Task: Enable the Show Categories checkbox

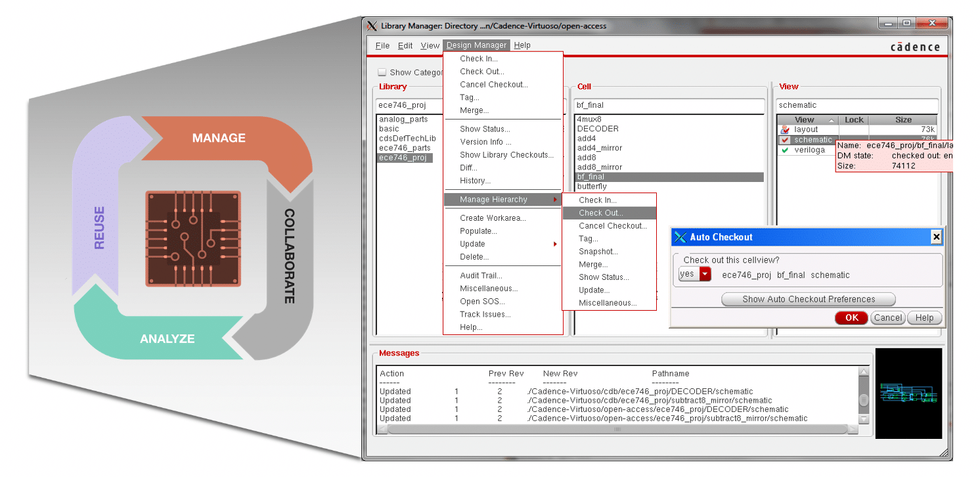Action: 383,72
